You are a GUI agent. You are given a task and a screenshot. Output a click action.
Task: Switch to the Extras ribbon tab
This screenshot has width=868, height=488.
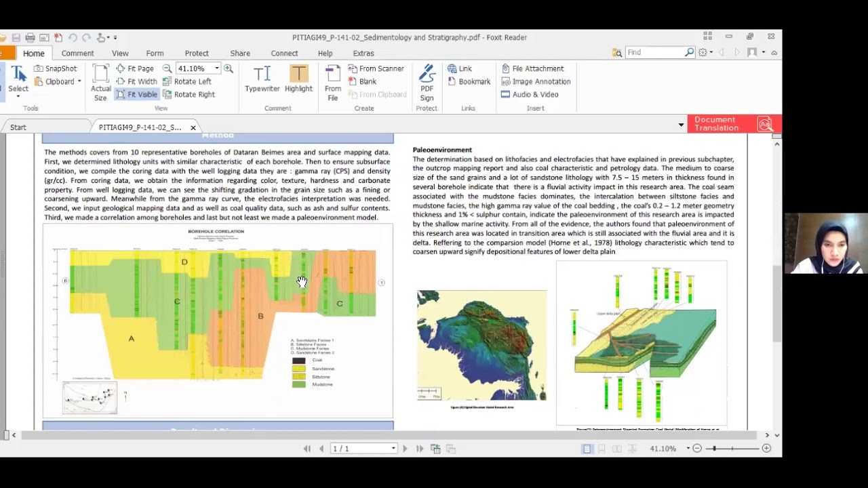[x=363, y=53]
